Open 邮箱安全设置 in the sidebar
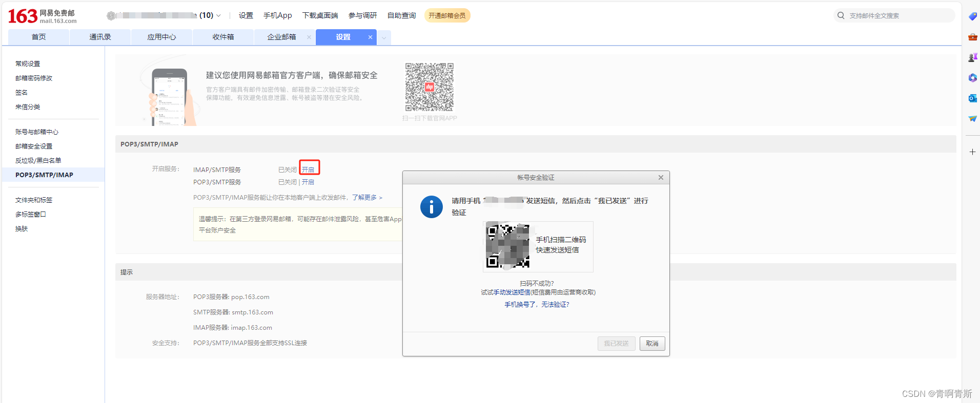Screen dimensions: 980x403 pos(34,146)
